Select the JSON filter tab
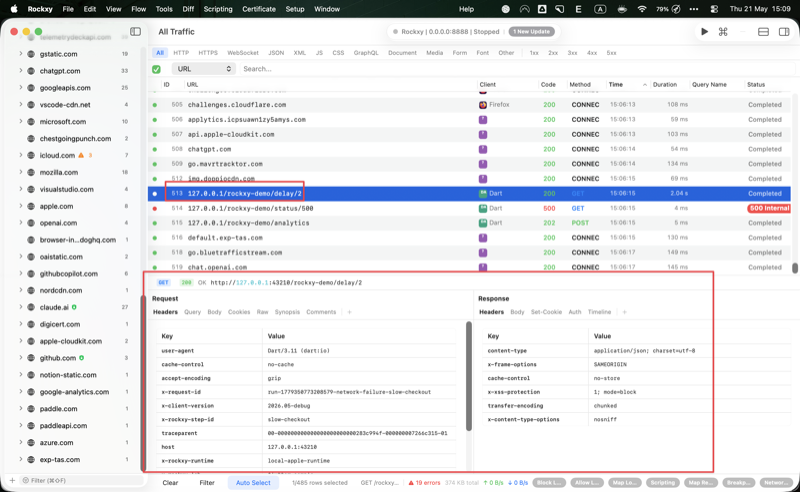 click(276, 53)
